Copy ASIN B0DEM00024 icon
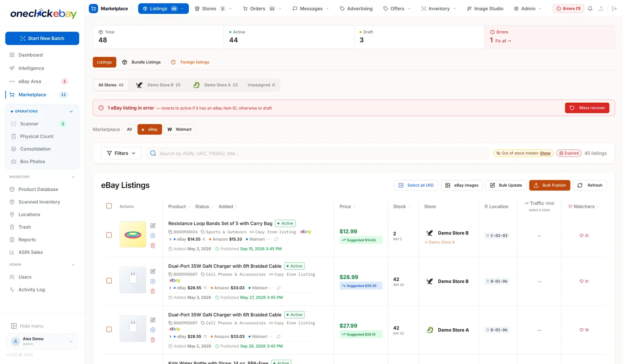 (170, 232)
